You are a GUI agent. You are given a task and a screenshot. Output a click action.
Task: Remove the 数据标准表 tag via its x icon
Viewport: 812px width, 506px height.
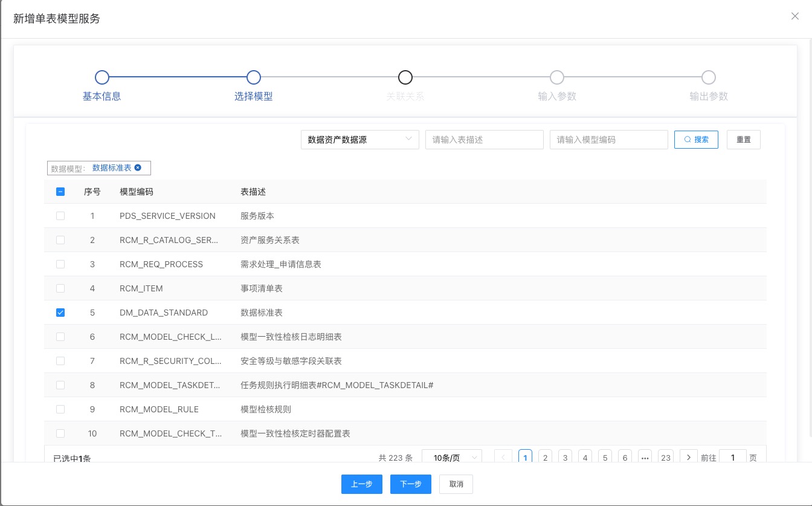click(138, 167)
